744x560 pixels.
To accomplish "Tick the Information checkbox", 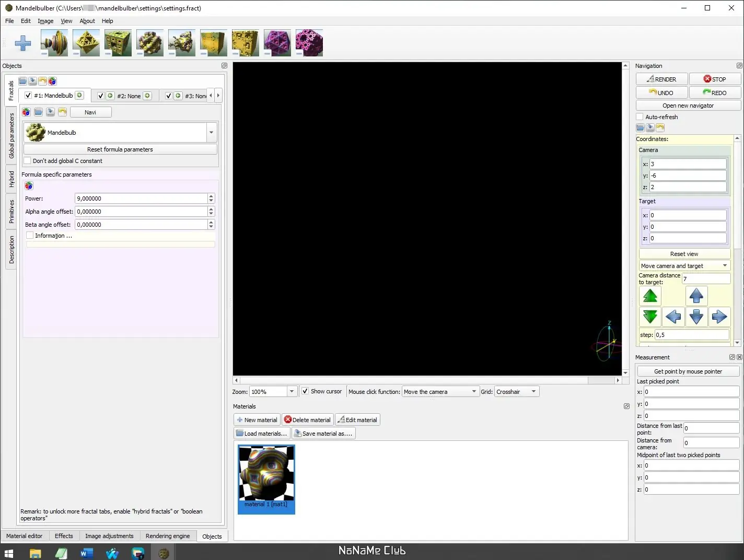I will 30,236.
